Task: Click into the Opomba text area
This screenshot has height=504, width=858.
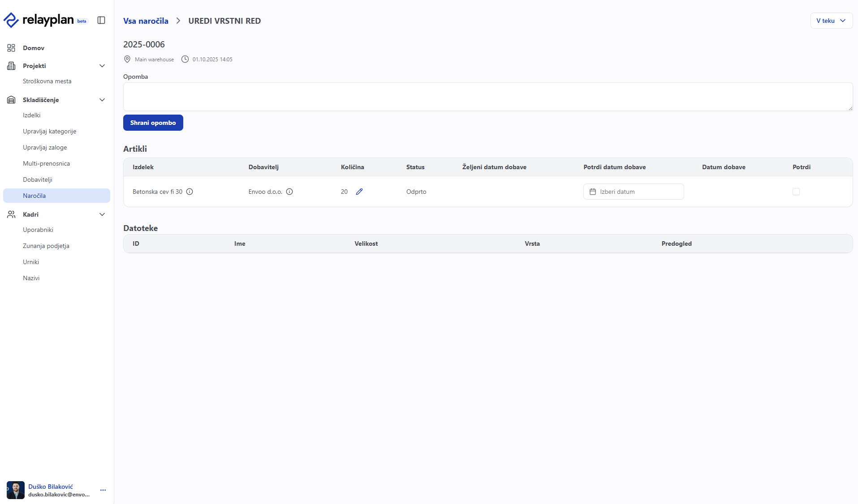Action: tap(488, 97)
